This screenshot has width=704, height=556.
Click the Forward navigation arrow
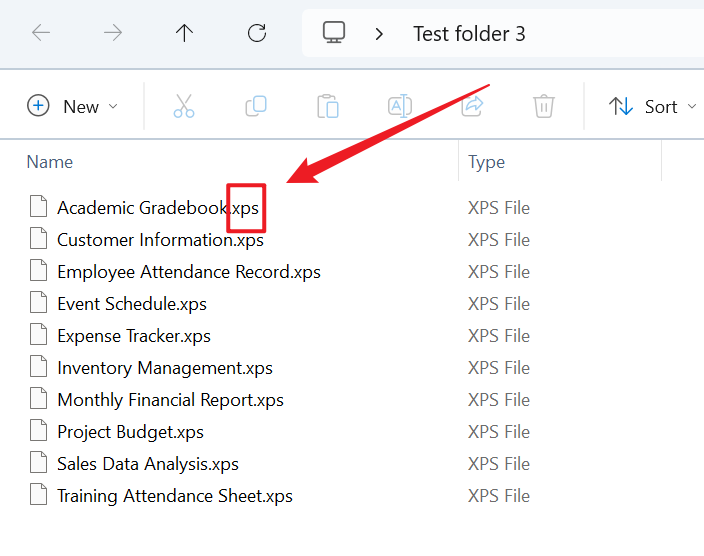(x=113, y=33)
